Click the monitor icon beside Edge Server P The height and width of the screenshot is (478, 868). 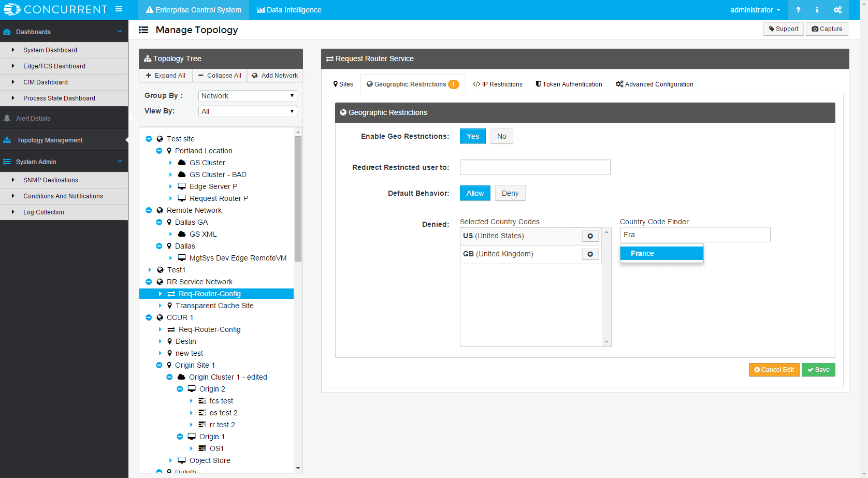coord(182,186)
